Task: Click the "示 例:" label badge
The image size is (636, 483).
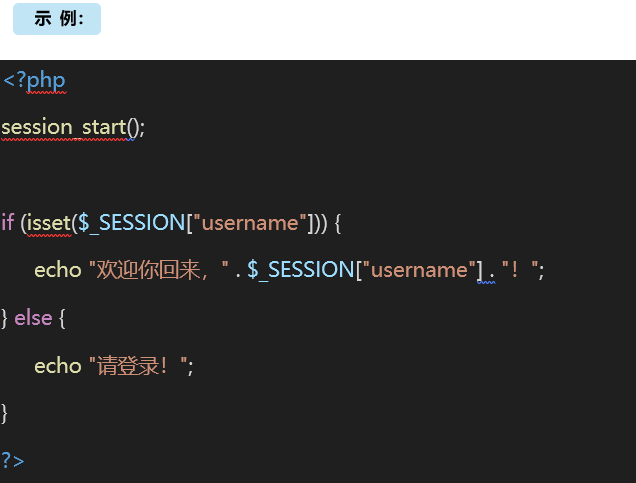Action: pyautogui.click(x=57, y=19)
